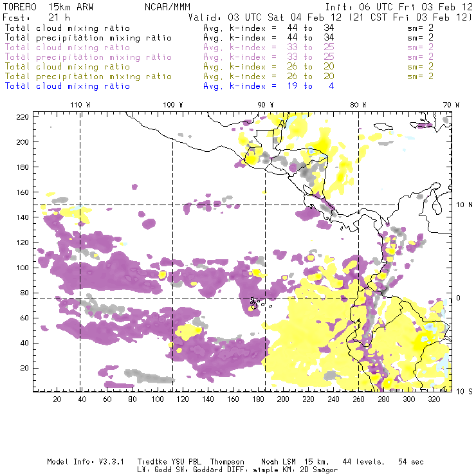The image size is (476, 476).
Task: Click y-axis tick label '20'
Action: pyautogui.click(x=24, y=368)
